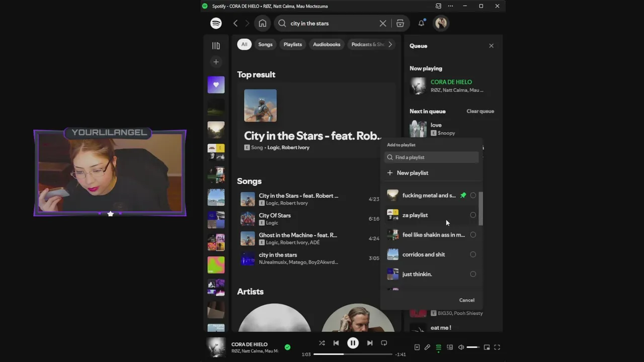Skip to the previous track
This screenshot has width=644, height=362.
(x=336, y=343)
